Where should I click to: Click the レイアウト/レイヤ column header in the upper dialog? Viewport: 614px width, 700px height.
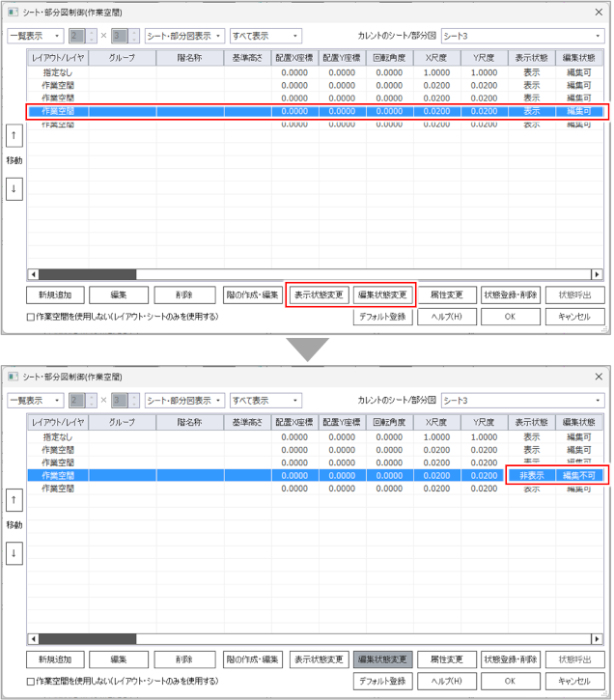point(58,58)
